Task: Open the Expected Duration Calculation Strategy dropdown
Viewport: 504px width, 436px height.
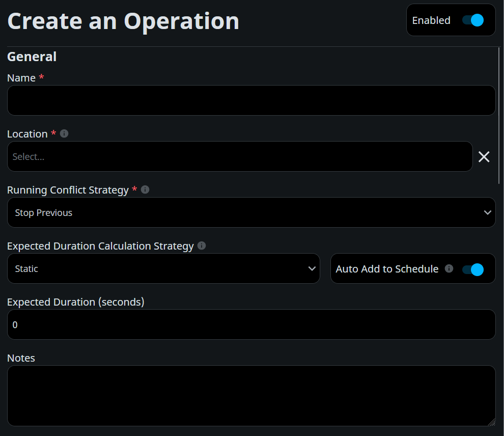Action: [x=163, y=269]
